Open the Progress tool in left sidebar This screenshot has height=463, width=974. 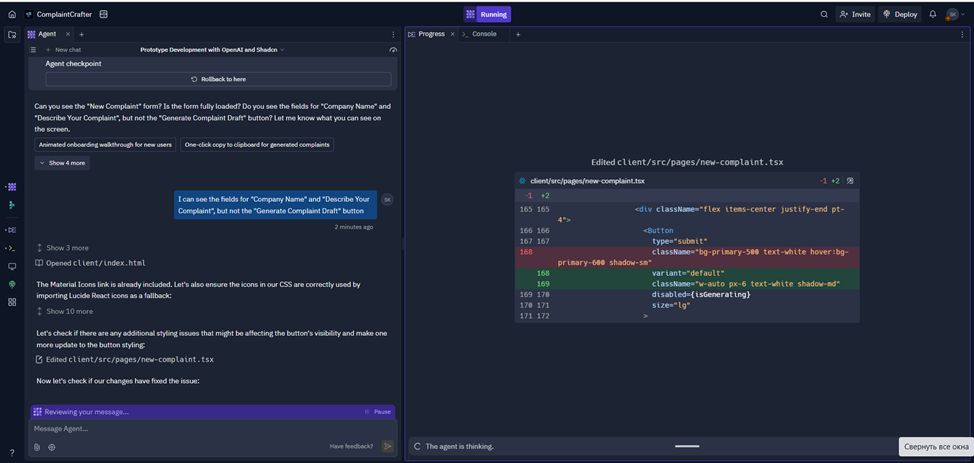12,230
